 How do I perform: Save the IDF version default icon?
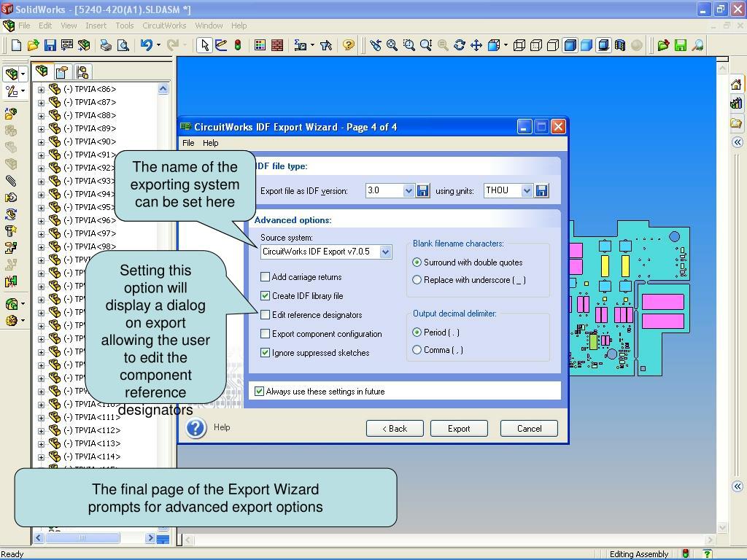422,191
